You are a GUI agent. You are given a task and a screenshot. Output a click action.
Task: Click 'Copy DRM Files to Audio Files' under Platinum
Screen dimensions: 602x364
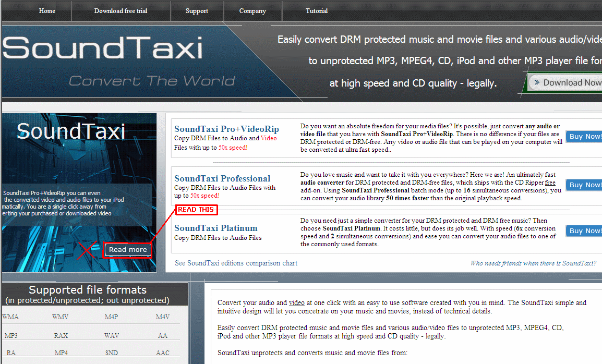(218, 238)
